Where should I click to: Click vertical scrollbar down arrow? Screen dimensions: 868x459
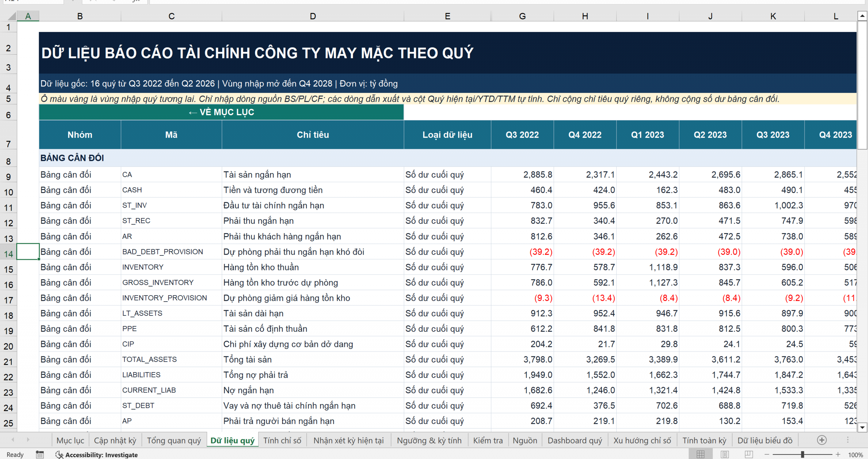[862, 427]
